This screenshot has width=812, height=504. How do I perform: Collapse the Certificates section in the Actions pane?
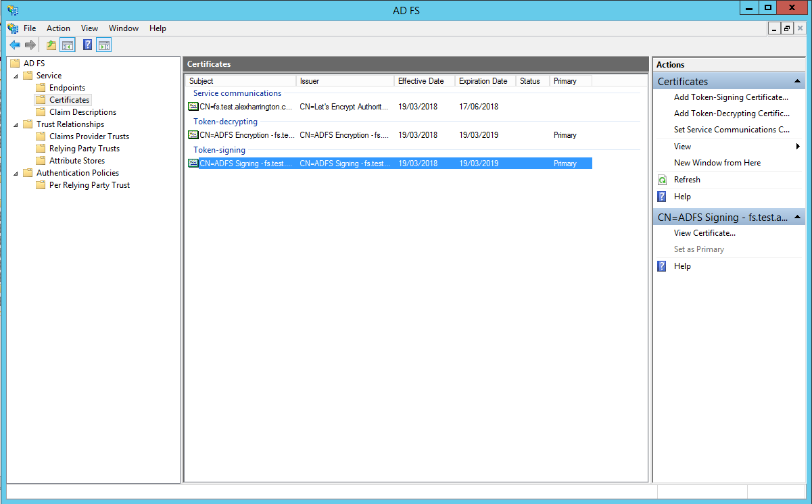pos(798,82)
